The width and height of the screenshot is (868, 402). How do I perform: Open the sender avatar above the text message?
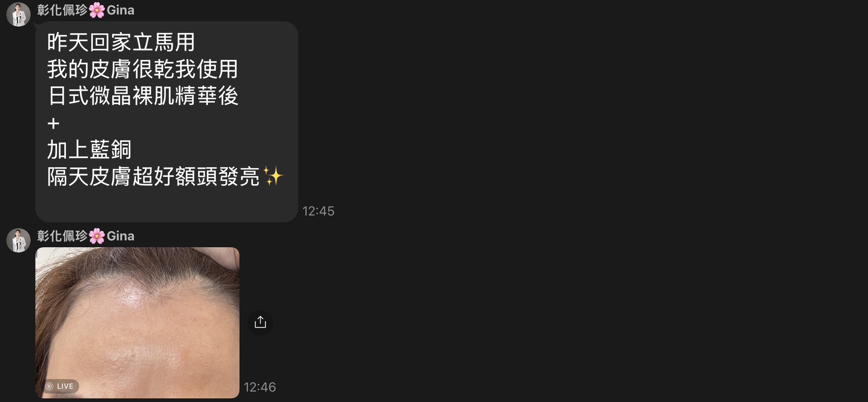[x=18, y=14]
